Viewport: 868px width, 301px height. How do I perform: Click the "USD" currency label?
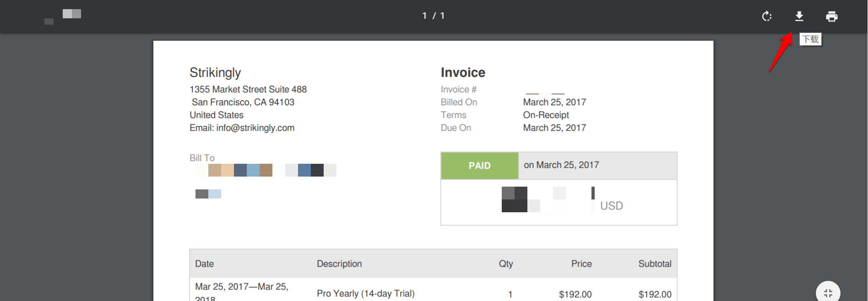[x=612, y=206]
